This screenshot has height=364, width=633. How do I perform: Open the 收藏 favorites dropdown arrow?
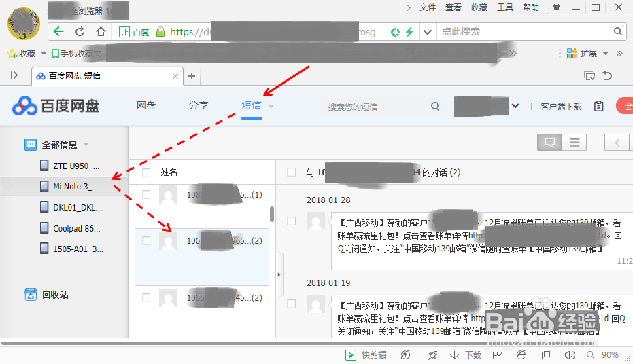44,54
